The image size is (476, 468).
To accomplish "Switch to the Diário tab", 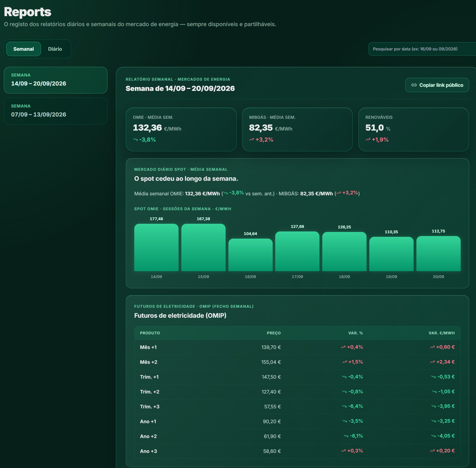I will 55,49.
